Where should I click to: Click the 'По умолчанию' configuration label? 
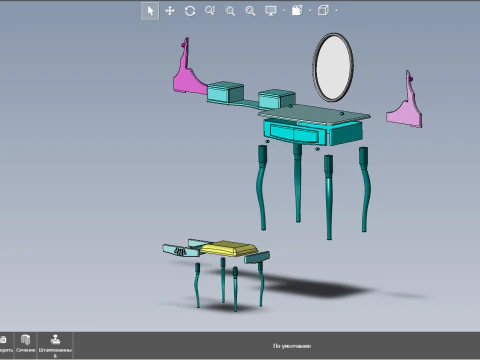coord(292,346)
